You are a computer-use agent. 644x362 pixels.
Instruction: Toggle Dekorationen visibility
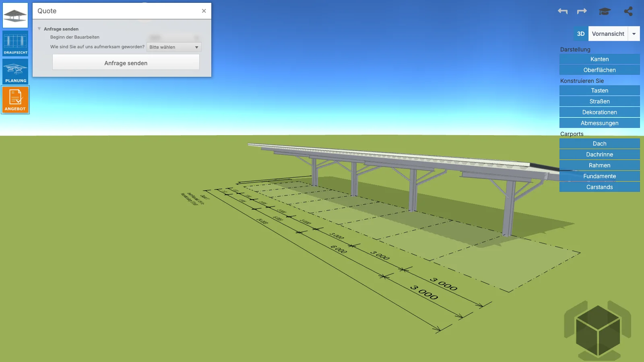coord(599,112)
